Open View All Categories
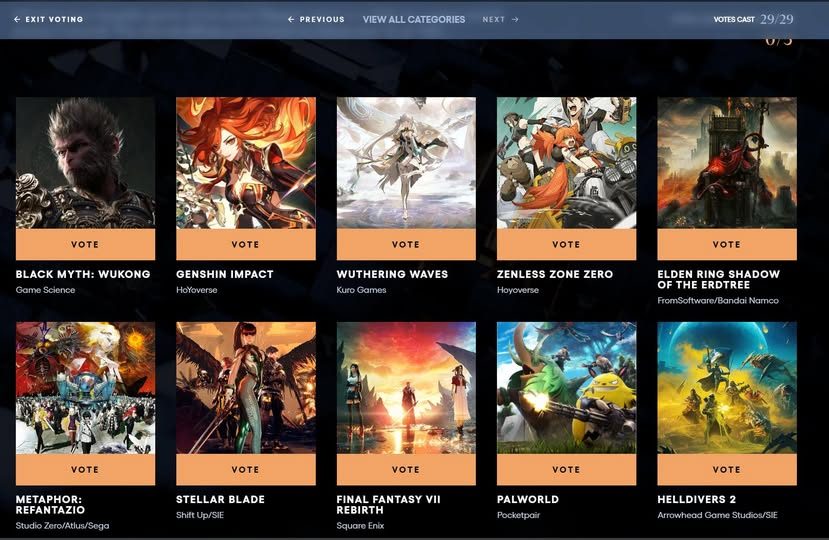This screenshot has height=540, width=829. [x=414, y=19]
